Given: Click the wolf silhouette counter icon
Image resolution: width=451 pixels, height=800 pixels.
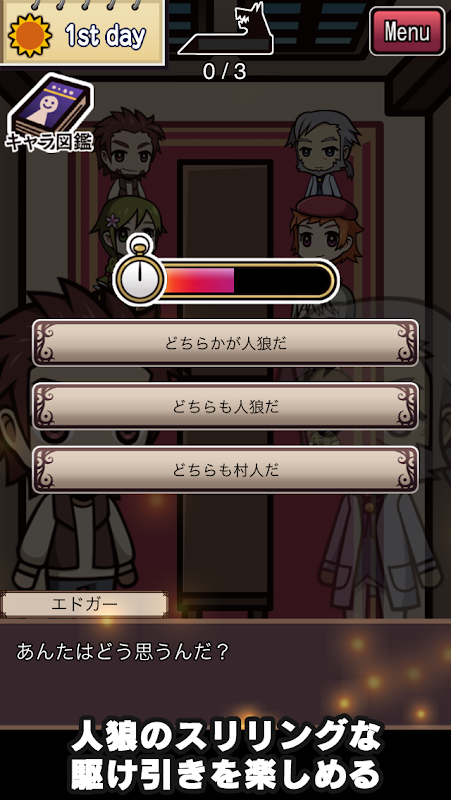Looking at the screenshot, I should coord(225,29).
